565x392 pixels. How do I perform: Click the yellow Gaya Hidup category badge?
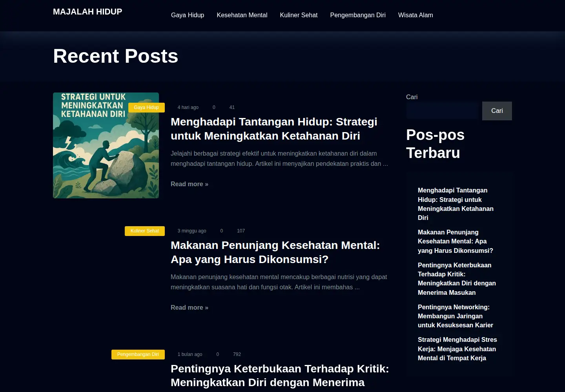146,107
